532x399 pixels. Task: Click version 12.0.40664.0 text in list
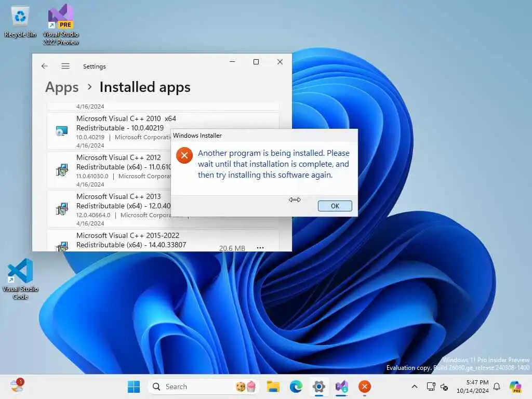tap(94, 215)
